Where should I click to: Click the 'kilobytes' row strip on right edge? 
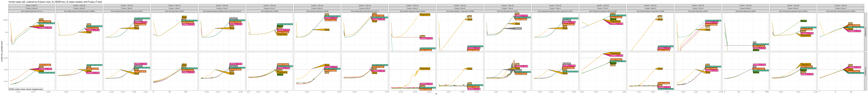pyautogui.click(x=866, y=32)
